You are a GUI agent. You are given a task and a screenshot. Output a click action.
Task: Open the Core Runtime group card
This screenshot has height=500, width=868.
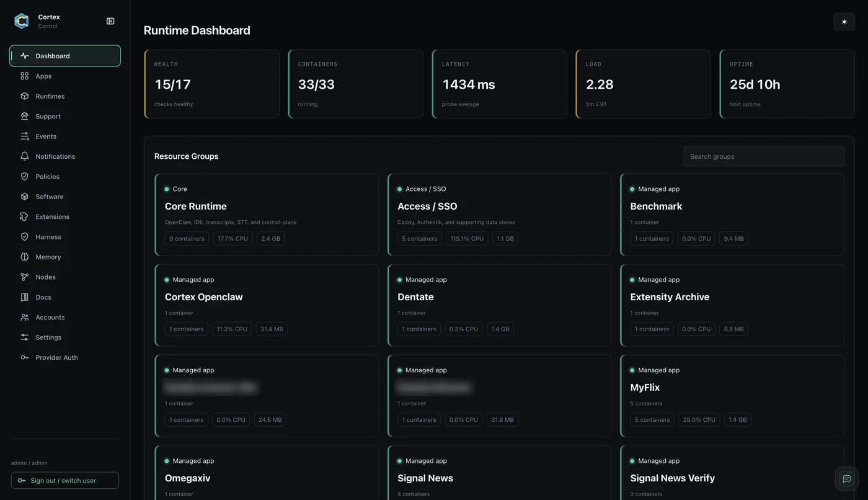(267, 215)
